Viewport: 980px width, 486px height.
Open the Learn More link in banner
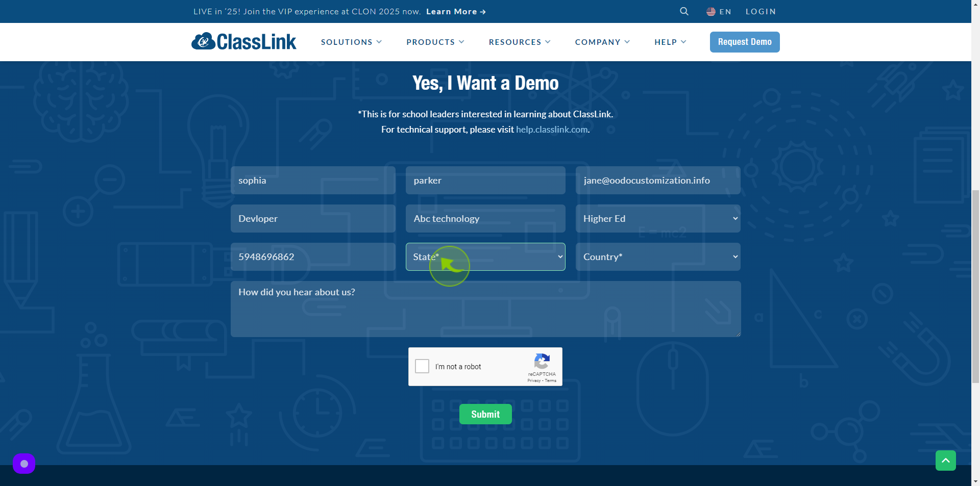456,11
